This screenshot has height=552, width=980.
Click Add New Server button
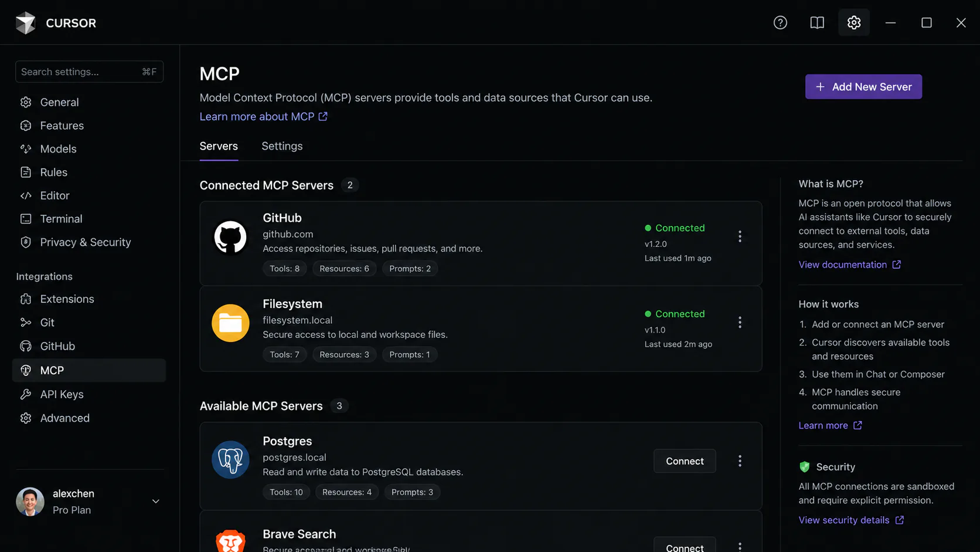863,87
